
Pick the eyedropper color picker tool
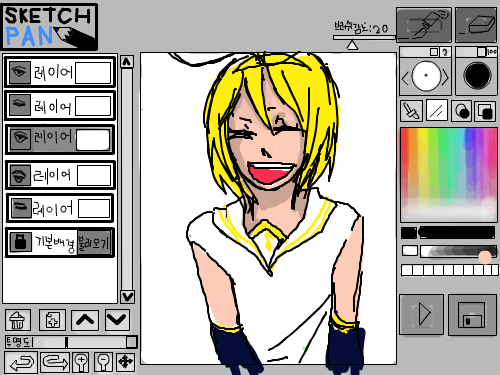pyautogui.click(x=411, y=111)
